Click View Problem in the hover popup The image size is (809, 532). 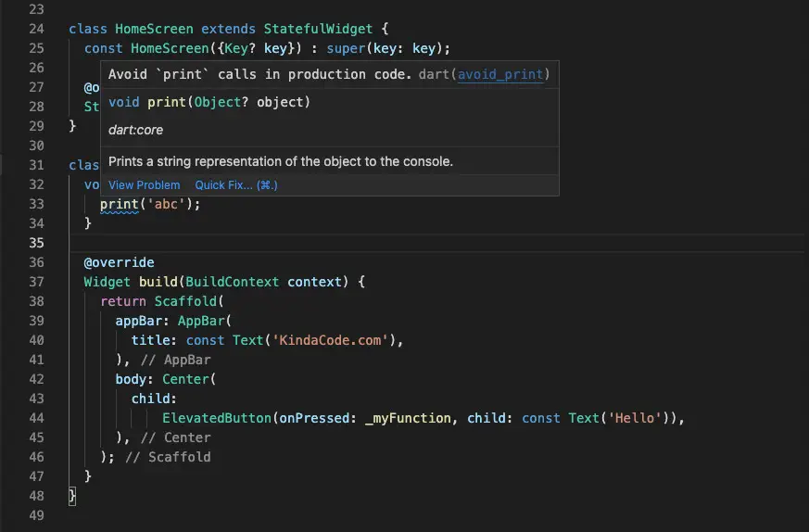point(144,185)
